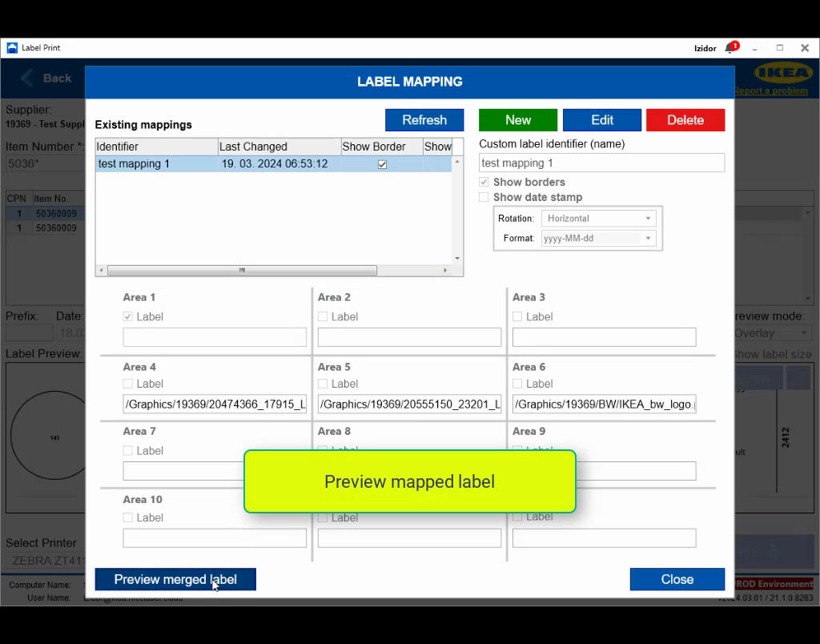
Task: Click the first 50360009 item row
Action: 45,213
